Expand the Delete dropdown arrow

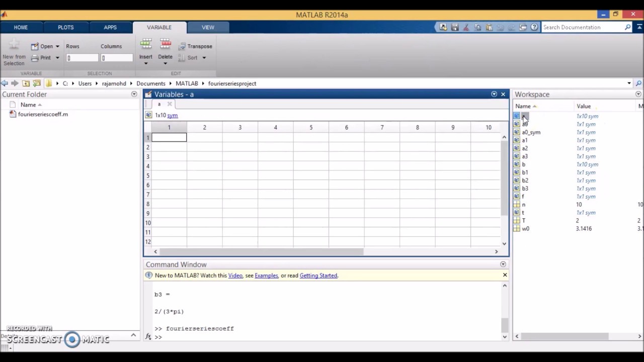[x=165, y=63]
